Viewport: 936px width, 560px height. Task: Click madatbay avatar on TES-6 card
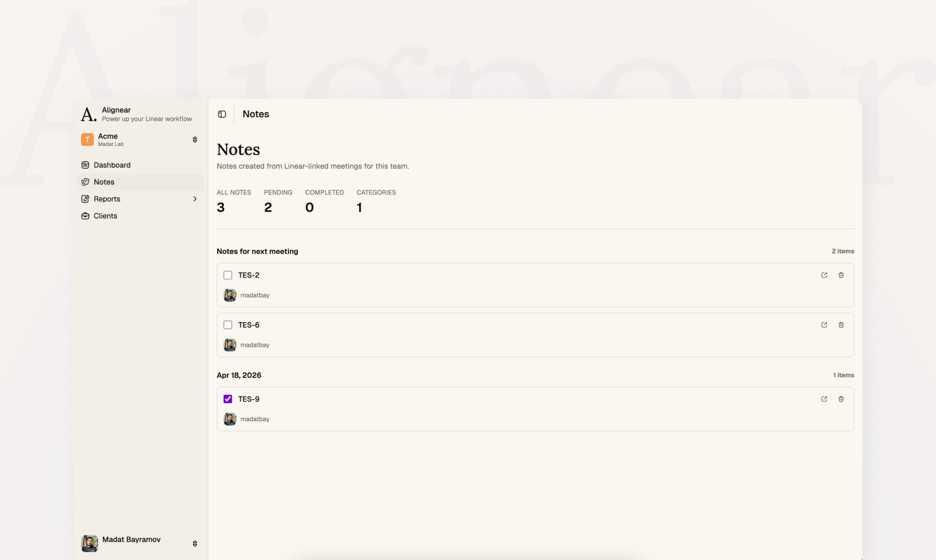[x=230, y=345]
